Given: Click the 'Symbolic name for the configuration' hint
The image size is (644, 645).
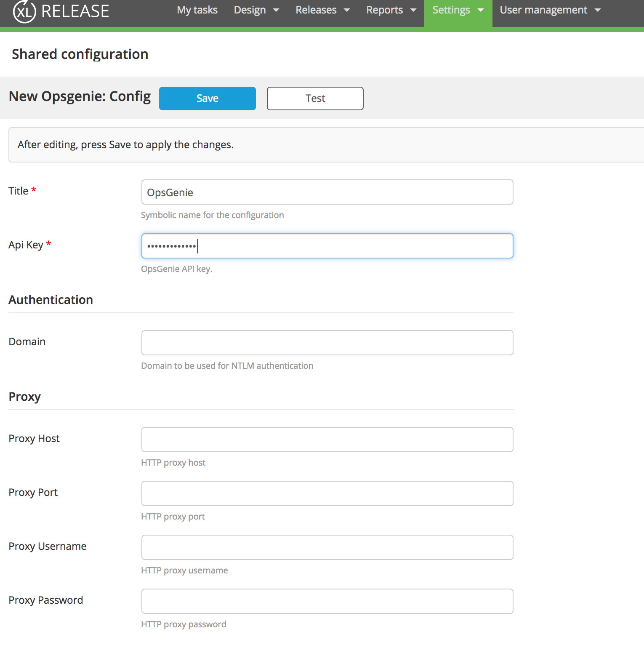Looking at the screenshot, I should pos(213,215).
